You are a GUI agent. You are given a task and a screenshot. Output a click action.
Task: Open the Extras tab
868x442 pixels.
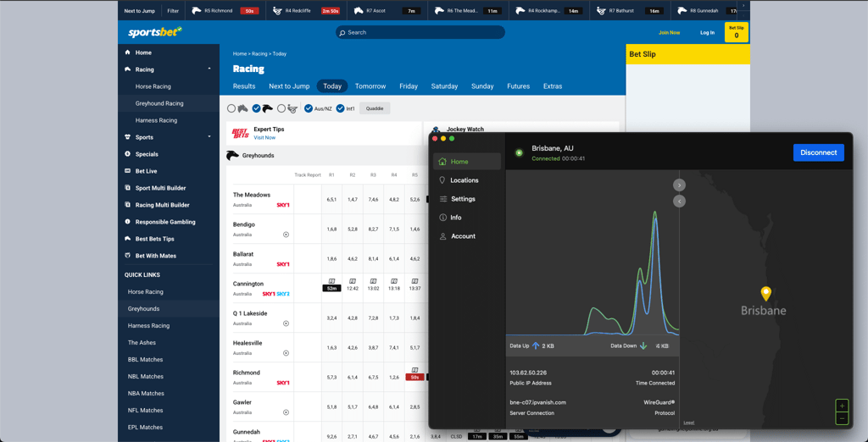pos(553,86)
